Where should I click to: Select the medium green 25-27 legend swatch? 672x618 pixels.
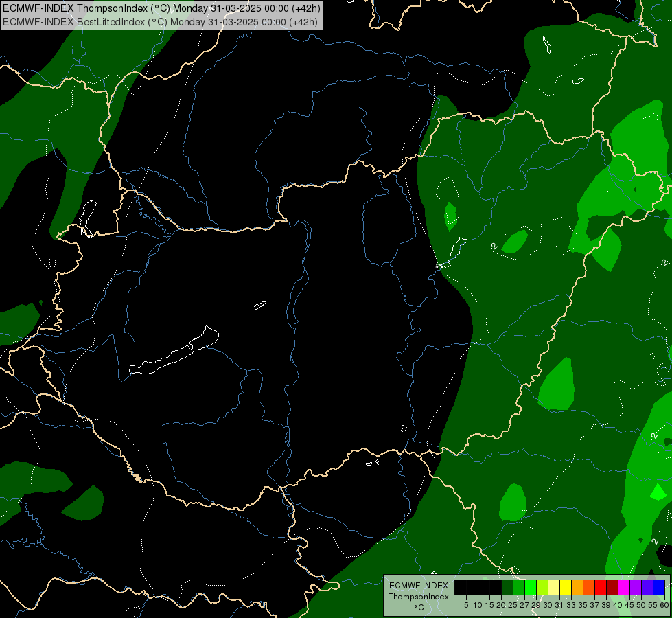519,587
